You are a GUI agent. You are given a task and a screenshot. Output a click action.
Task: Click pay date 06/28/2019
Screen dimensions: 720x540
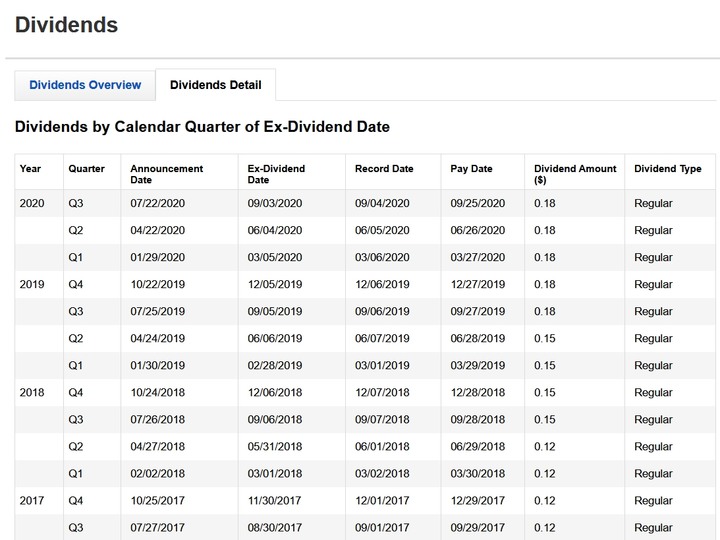click(x=478, y=338)
